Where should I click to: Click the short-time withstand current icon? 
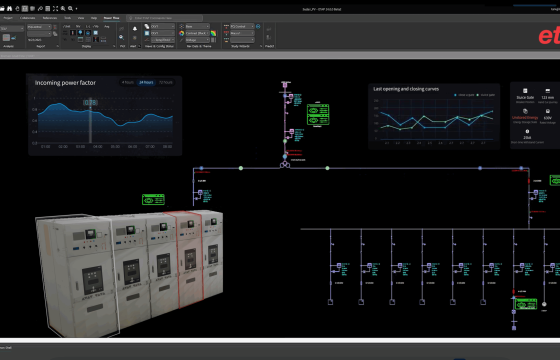pyautogui.click(x=527, y=131)
